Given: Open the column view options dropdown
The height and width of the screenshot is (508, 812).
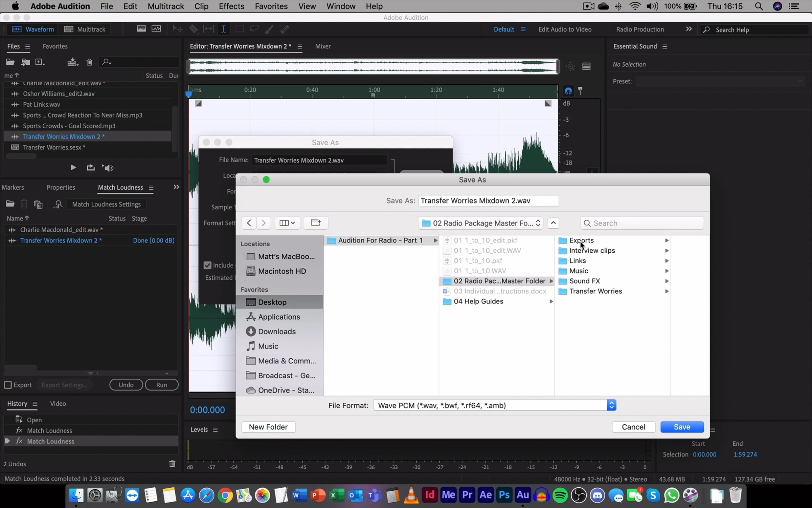Looking at the screenshot, I should pos(287,223).
